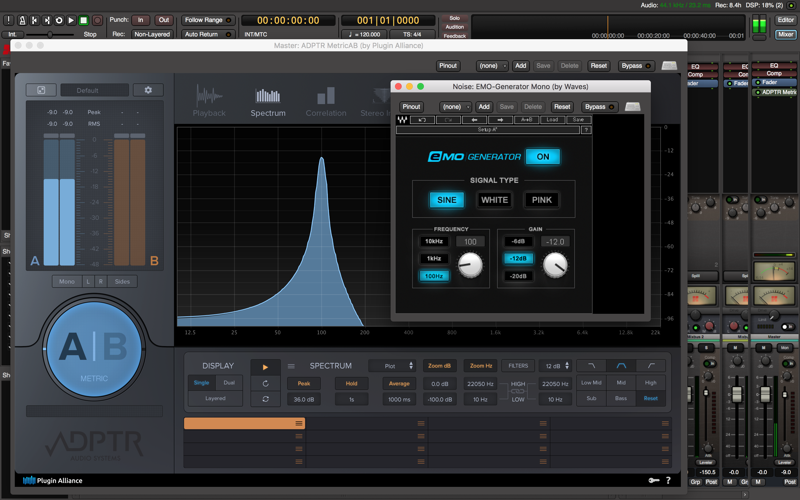Select the WHITE noise signal type
The height and width of the screenshot is (500, 800).
coord(494,200)
